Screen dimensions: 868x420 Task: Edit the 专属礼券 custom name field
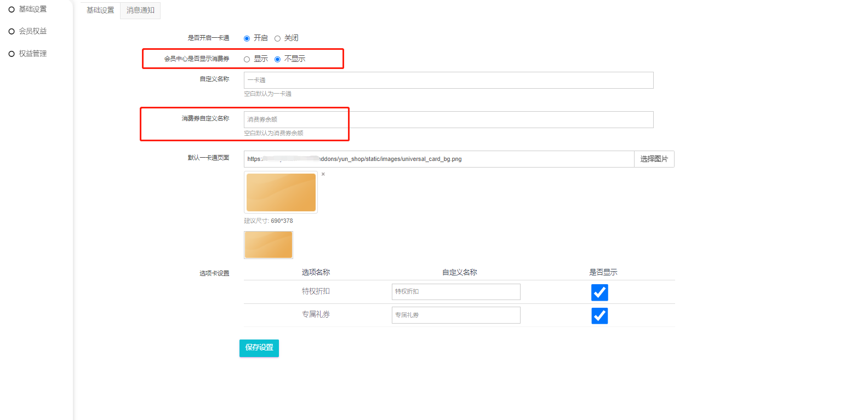tap(455, 315)
